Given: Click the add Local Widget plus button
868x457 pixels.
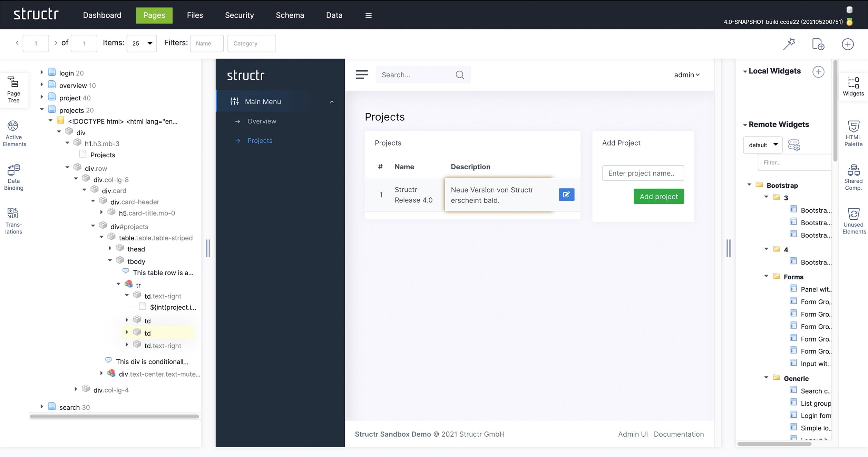Looking at the screenshot, I should pyautogui.click(x=818, y=71).
